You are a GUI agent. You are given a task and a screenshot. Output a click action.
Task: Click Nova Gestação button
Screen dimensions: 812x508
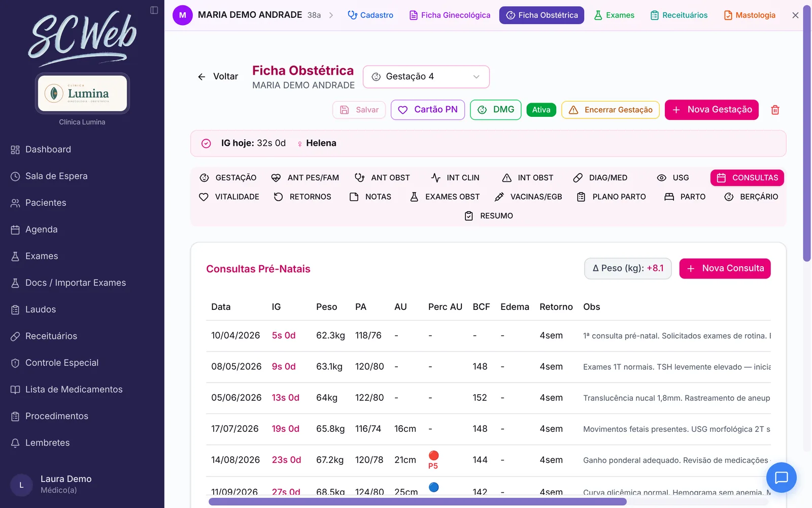(712, 110)
